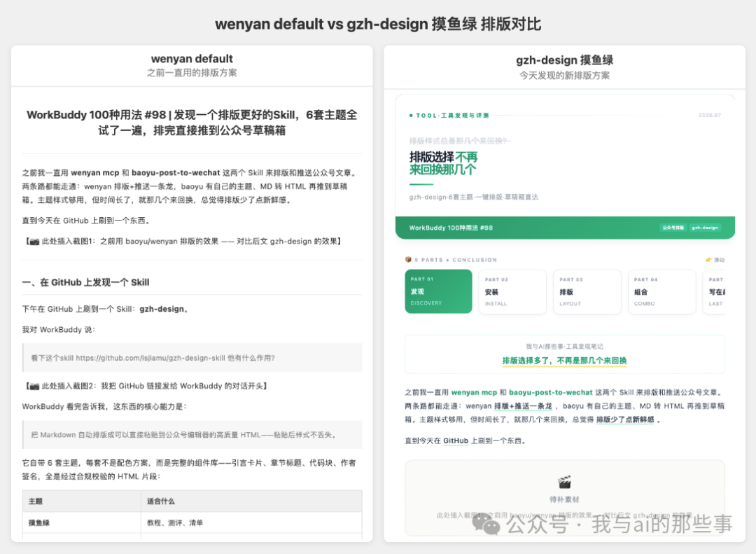Click the 待补素材 placeholder label
The image size is (756, 554).
click(x=565, y=499)
